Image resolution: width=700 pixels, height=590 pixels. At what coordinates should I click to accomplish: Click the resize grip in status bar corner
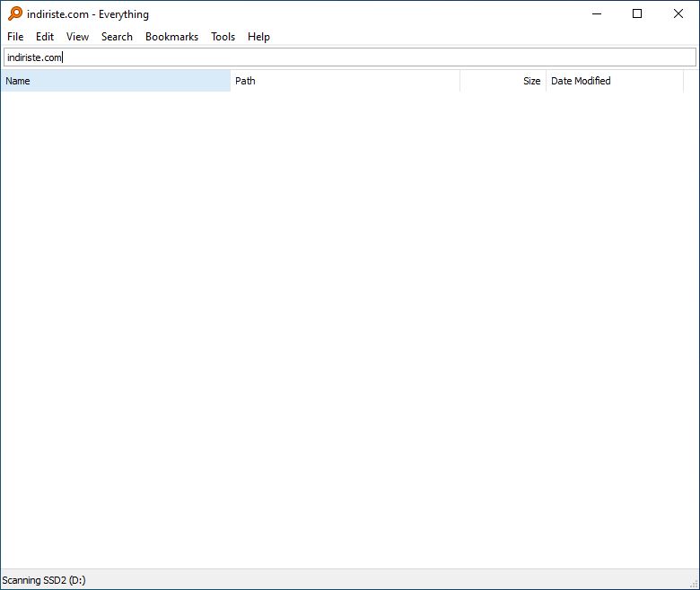click(x=695, y=584)
